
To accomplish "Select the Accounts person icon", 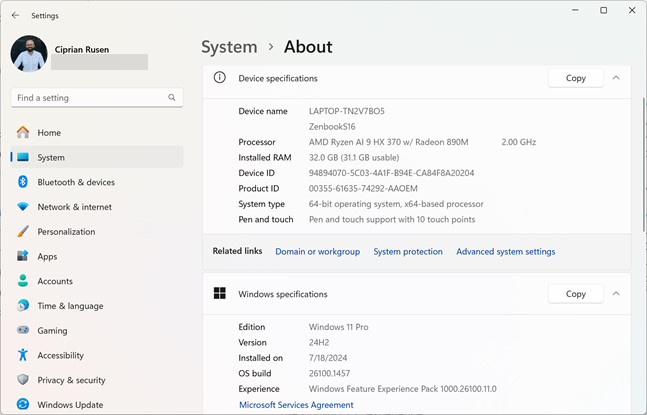I will tap(23, 281).
